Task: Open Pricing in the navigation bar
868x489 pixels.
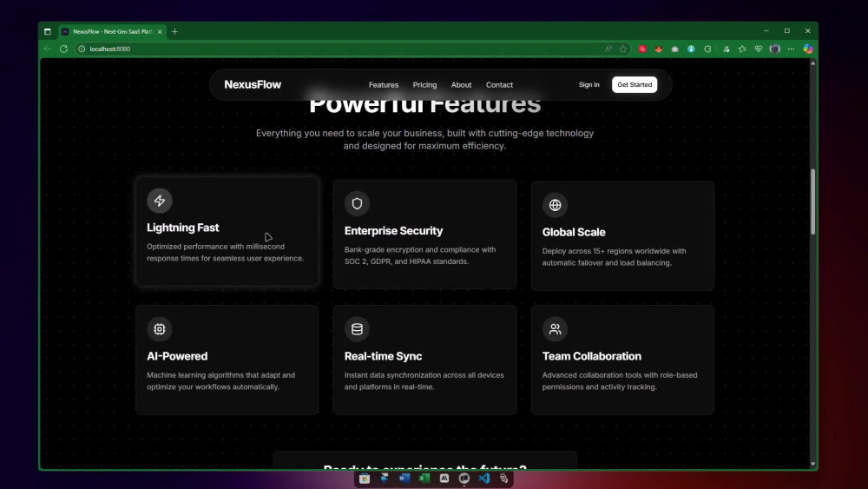Action: (x=424, y=85)
